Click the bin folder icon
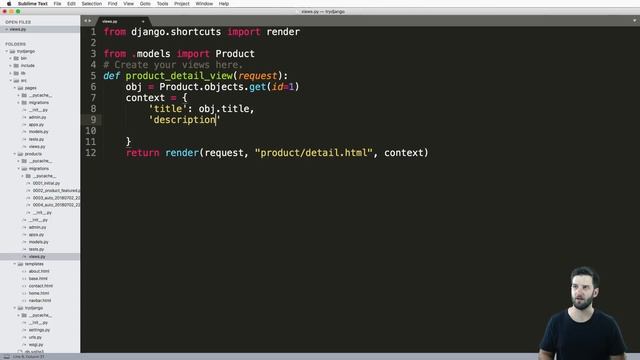 coord(16,58)
